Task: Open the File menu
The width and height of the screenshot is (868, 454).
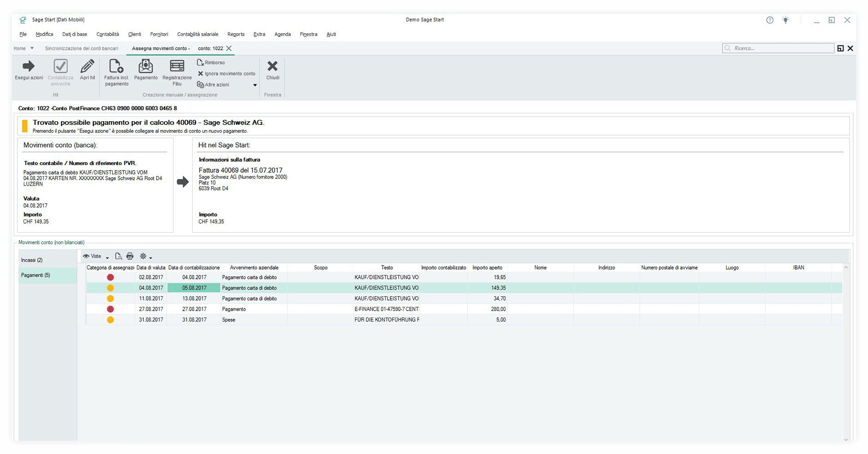Action: (23, 34)
